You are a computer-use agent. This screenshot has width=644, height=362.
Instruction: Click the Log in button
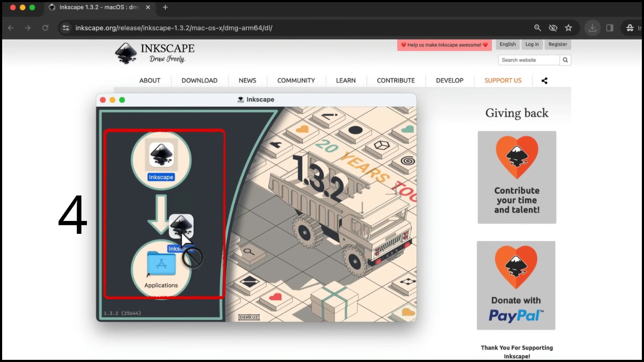532,45
